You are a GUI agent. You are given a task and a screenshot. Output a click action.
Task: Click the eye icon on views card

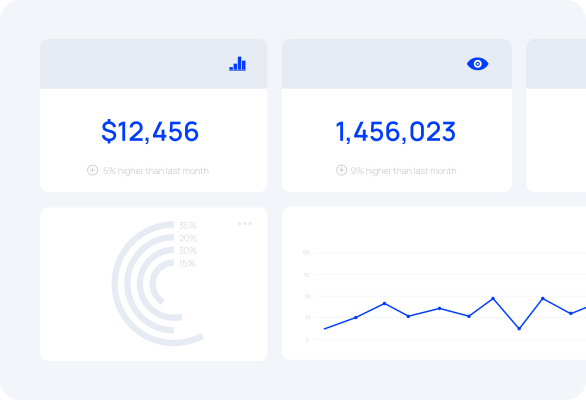click(477, 64)
